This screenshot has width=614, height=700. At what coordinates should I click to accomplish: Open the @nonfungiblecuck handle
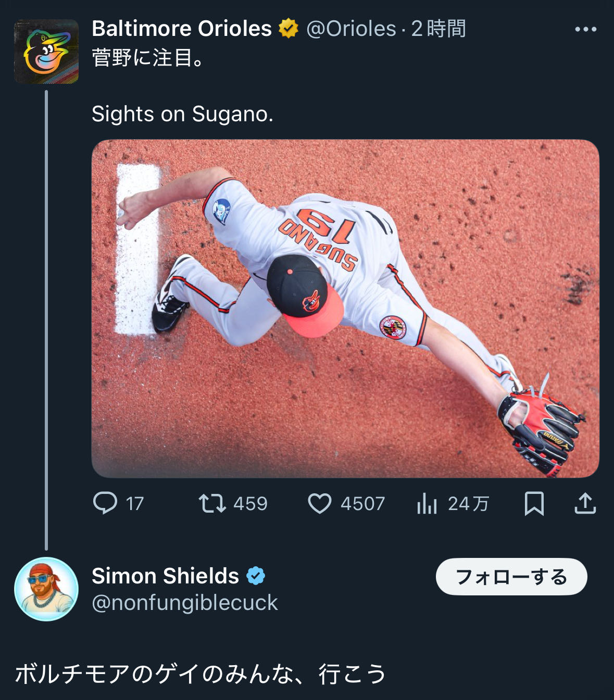pos(184,603)
